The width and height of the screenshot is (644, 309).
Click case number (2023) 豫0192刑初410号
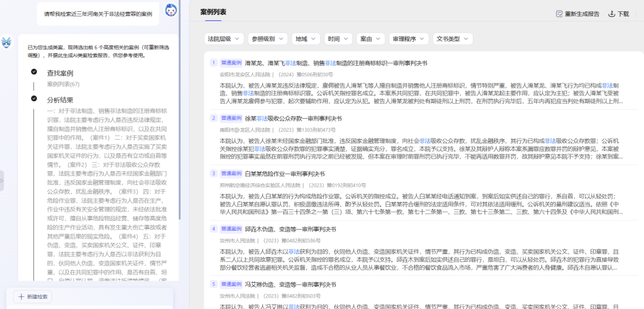[x=337, y=186]
